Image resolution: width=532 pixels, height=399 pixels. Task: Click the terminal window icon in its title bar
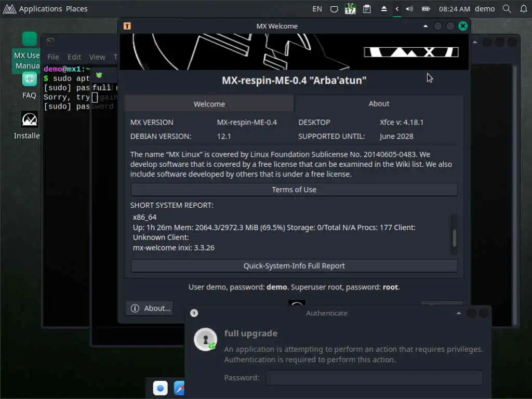coord(50,42)
